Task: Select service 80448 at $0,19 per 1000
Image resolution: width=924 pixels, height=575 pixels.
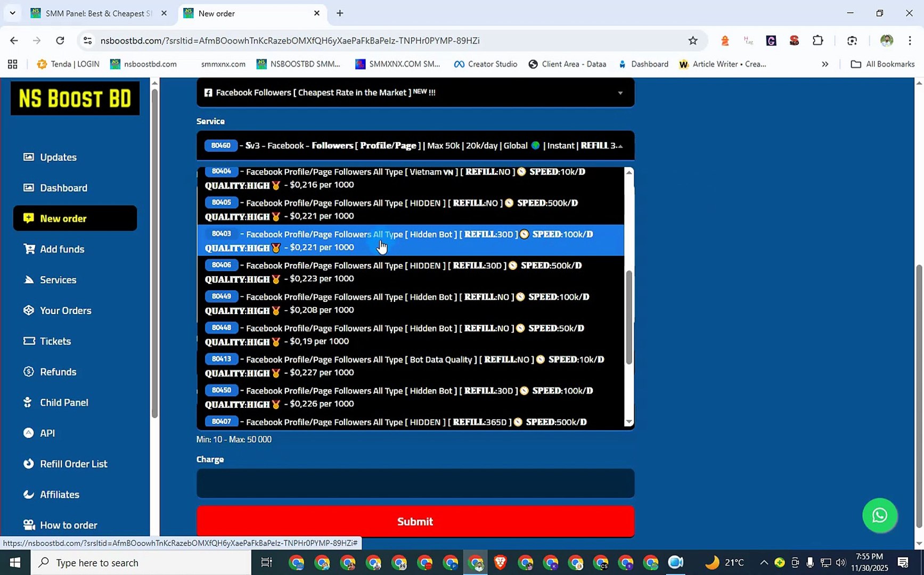Action: pos(411,335)
